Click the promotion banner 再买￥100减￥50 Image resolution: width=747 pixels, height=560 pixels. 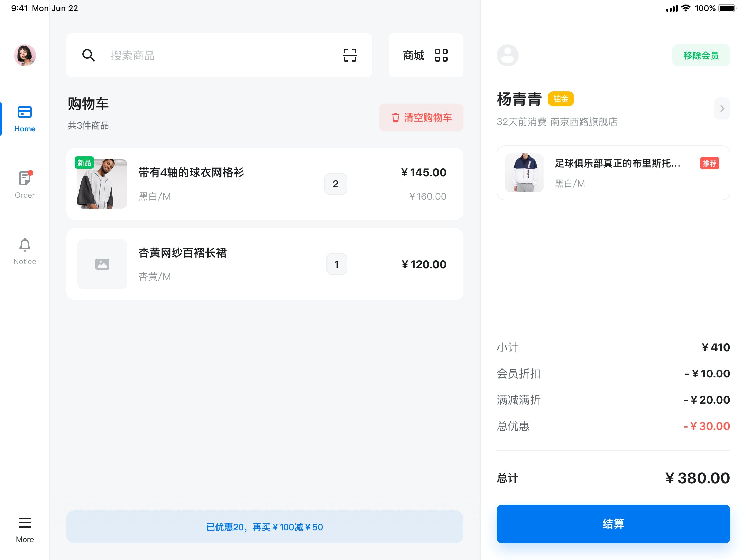coord(265,527)
